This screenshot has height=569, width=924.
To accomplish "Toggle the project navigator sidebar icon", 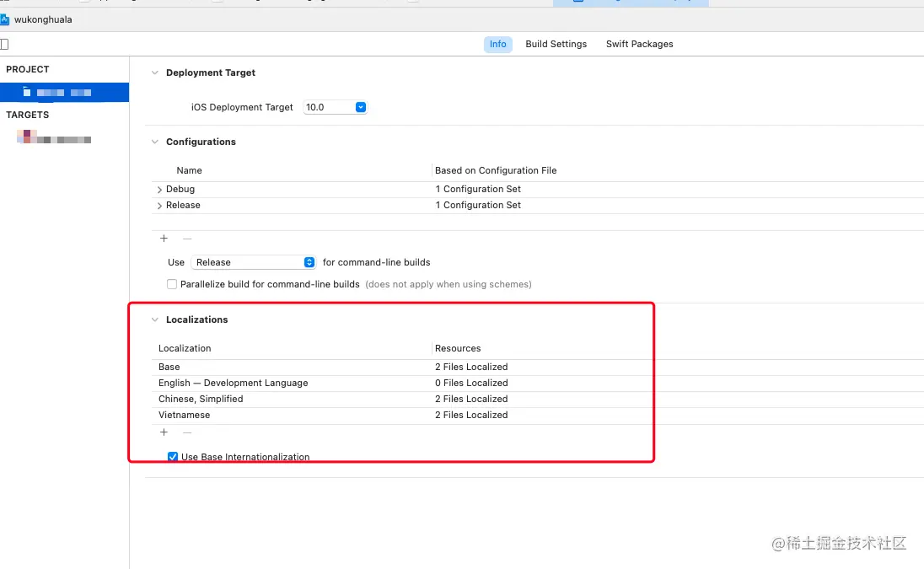I will click(x=4, y=44).
